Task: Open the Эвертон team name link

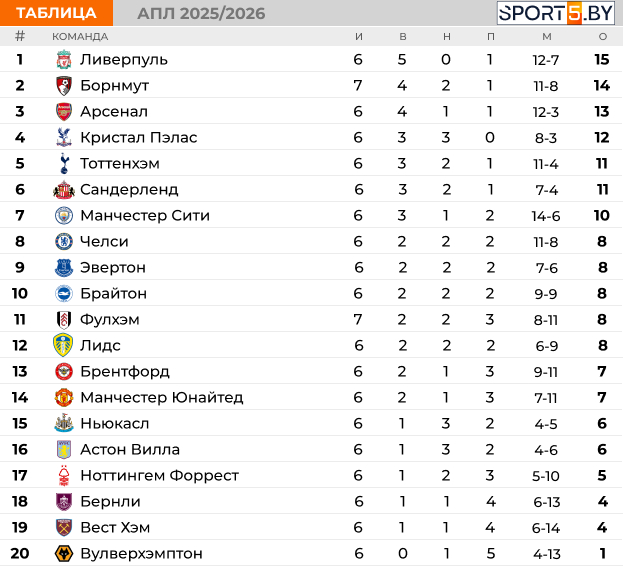Action: coord(113,268)
